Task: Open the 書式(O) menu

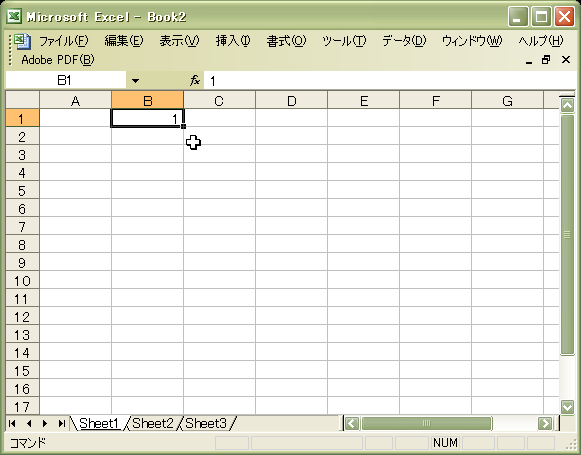Action: click(286, 41)
